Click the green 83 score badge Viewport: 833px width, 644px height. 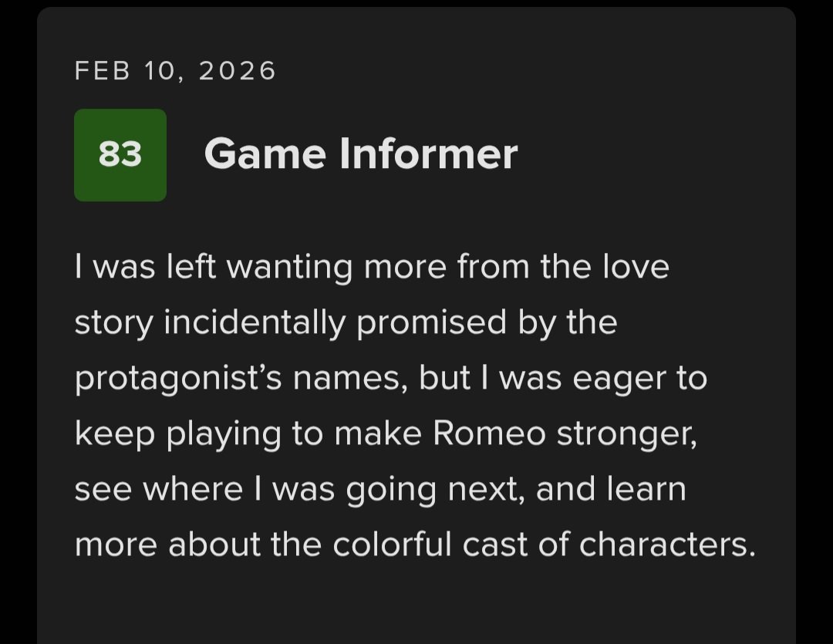click(120, 155)
